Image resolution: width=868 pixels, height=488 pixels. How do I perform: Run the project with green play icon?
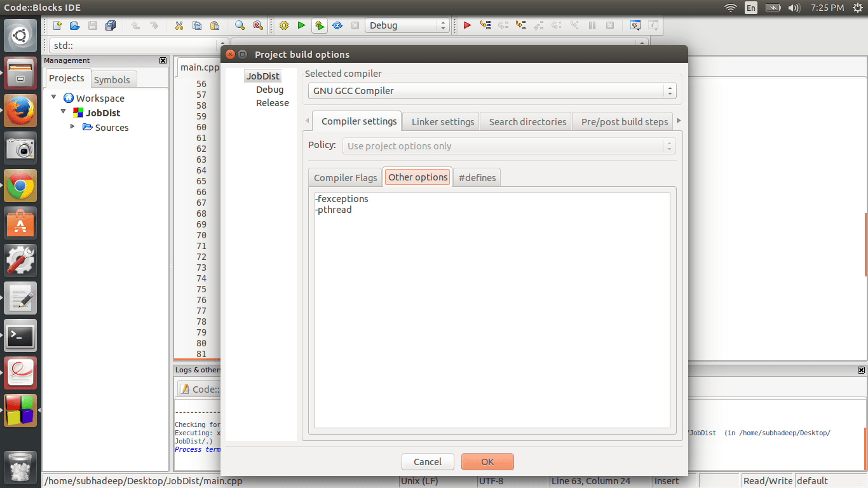point(301,25)
